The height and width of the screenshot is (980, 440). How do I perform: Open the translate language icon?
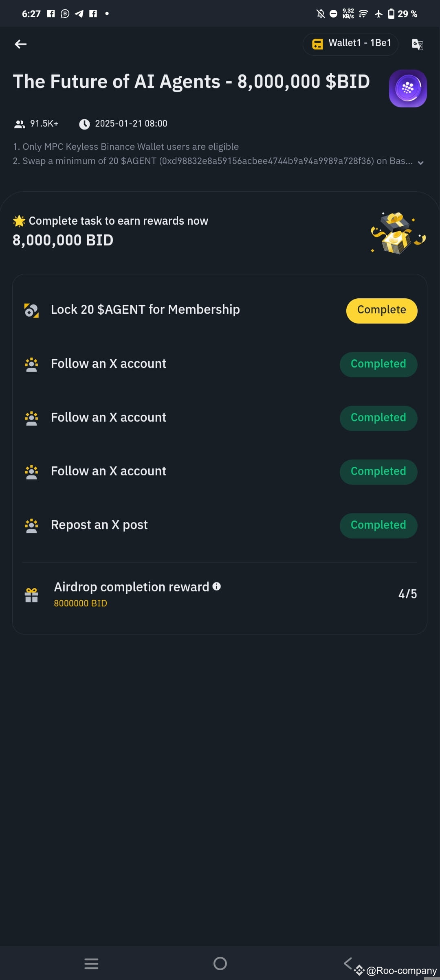tap(418, 44)
